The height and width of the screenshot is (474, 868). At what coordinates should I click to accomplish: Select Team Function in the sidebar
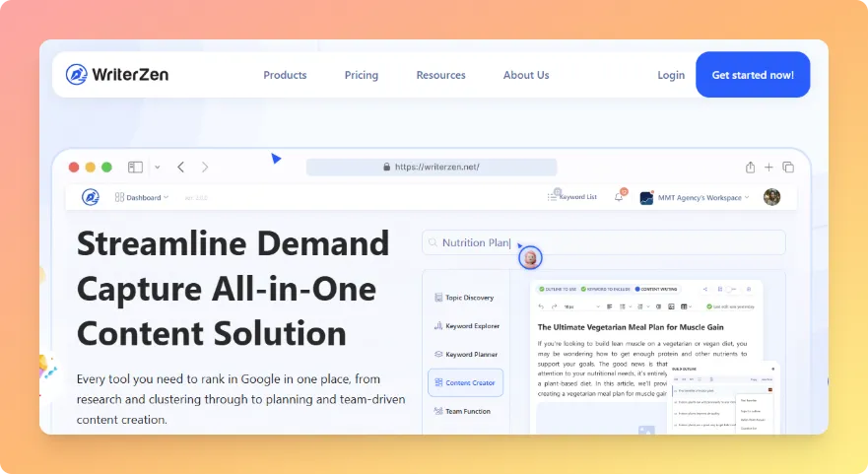click(463, 411)
